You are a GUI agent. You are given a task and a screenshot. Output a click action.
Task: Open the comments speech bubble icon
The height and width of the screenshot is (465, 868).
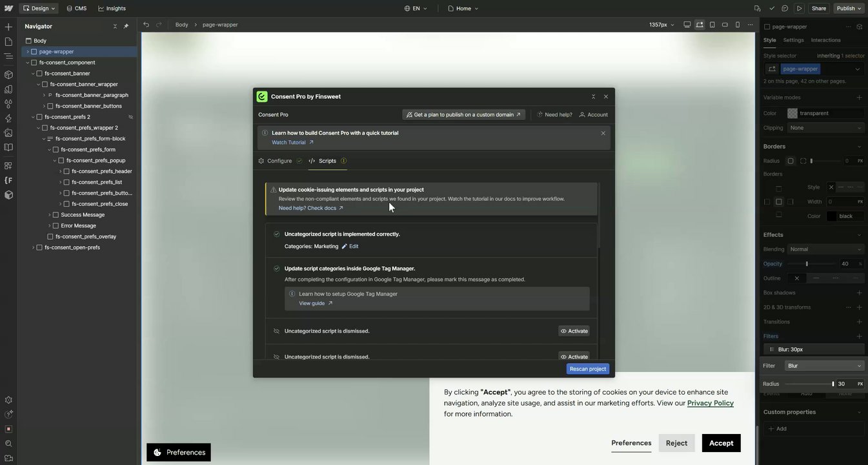(785, 8)
